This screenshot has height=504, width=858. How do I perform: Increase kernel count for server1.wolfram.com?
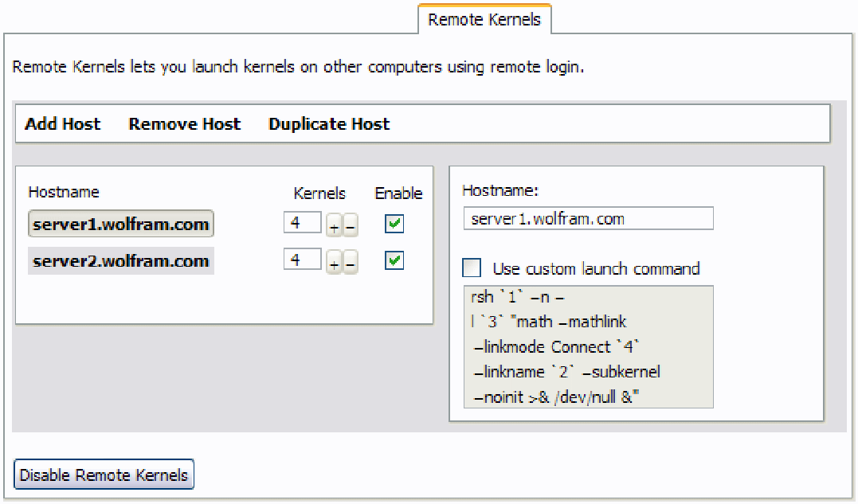333,225
